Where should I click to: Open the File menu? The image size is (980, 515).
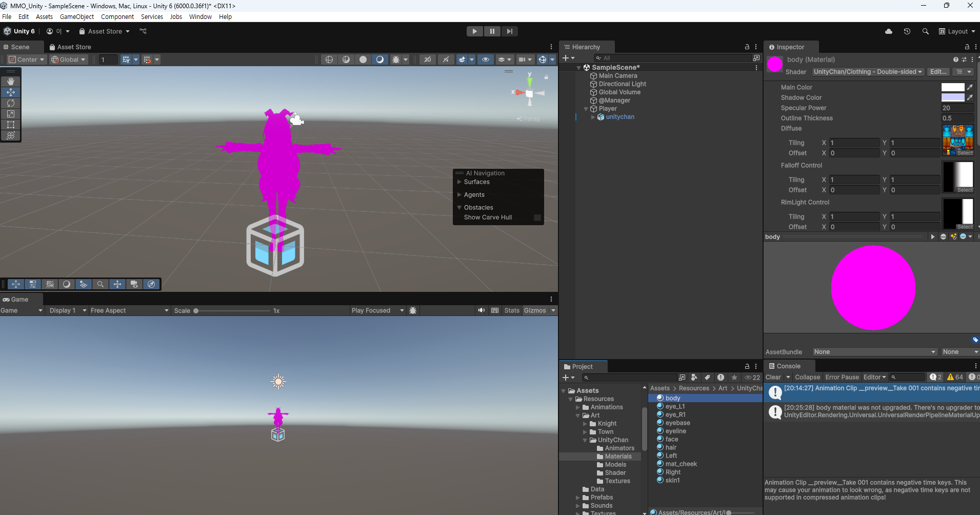[7, 16]
